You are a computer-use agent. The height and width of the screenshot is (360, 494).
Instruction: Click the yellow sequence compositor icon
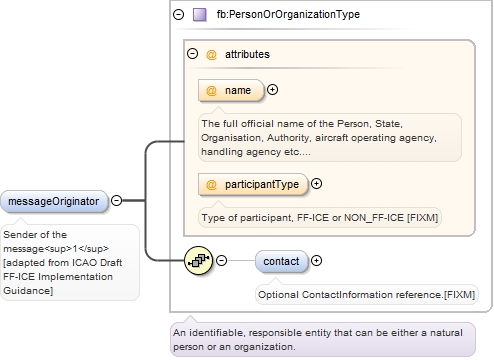198,261
